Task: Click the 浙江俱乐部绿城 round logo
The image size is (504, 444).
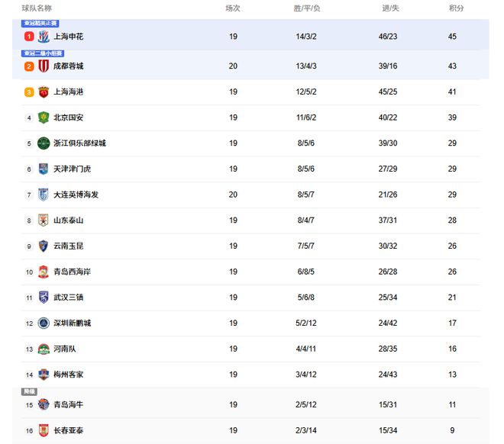Action: click(44, 143)
